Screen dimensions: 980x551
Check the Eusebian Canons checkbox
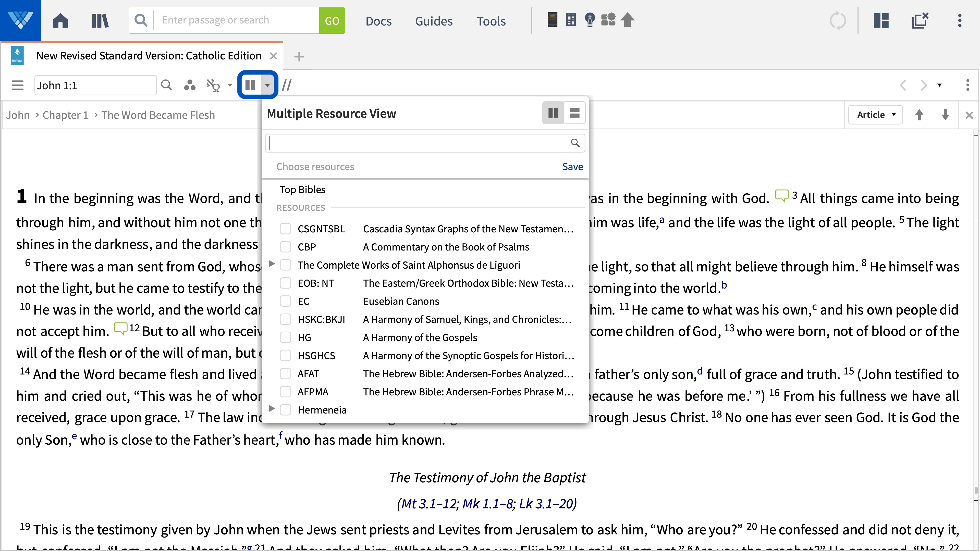[x=285, y=301]
